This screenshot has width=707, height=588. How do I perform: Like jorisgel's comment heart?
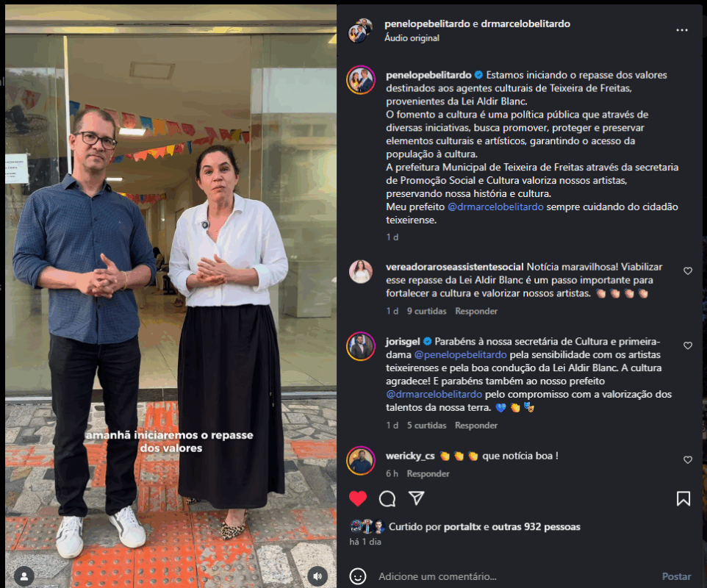tap(688, 345)
